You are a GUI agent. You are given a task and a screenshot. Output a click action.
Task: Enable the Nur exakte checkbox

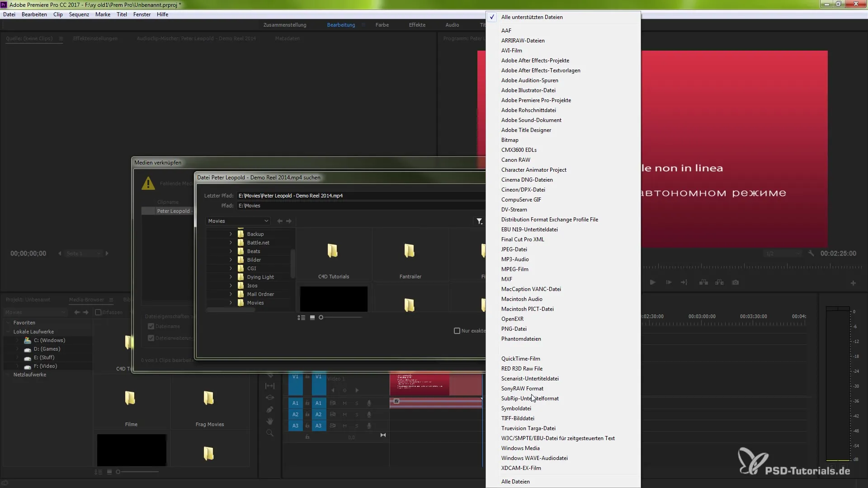coord(457,331)
